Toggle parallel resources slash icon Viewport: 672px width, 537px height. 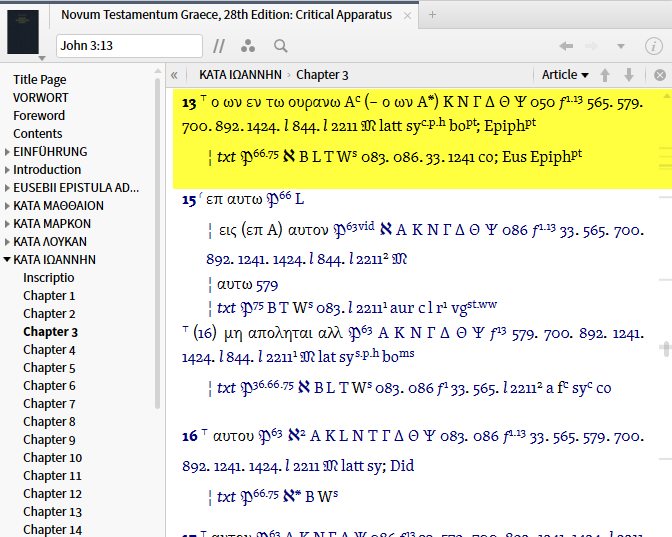point(219,46)
